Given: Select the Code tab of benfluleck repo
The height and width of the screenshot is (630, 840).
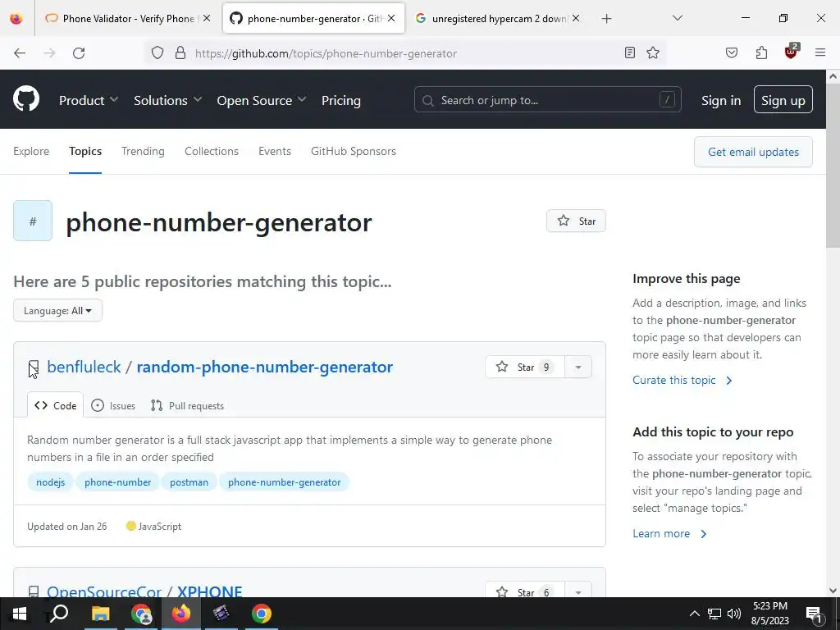Looking at the screenshot, I should (56, 405).
